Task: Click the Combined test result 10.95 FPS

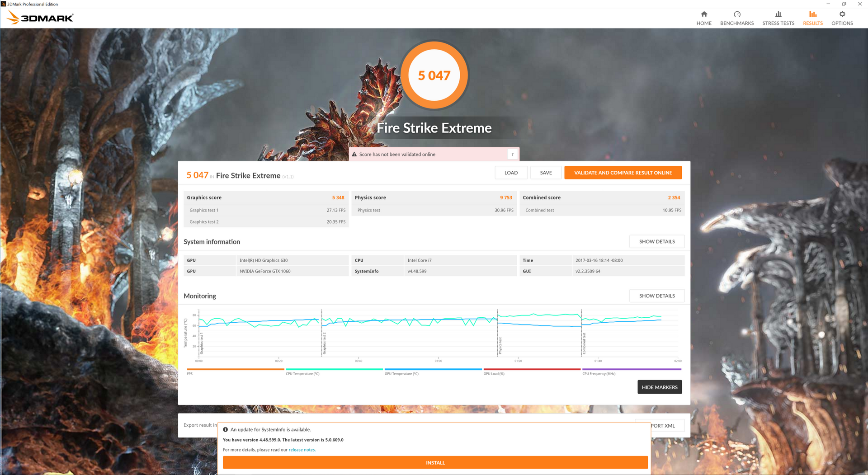Action: pos(672,210)
